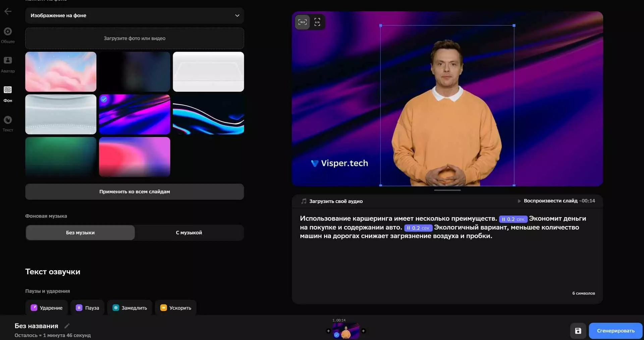Screen dimensions: 644x340
Task: Select the Без музыки option
Action: [80, 233]
